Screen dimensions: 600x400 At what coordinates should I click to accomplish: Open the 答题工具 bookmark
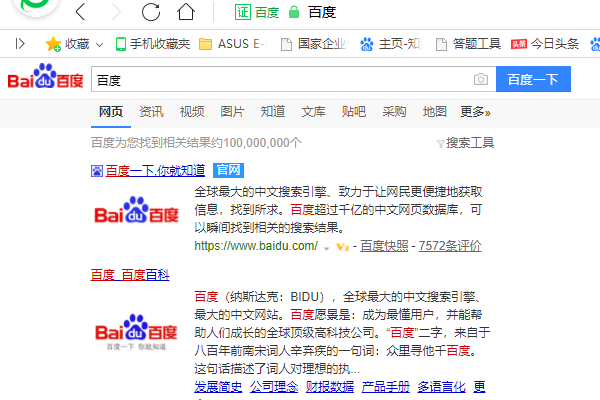468,44
